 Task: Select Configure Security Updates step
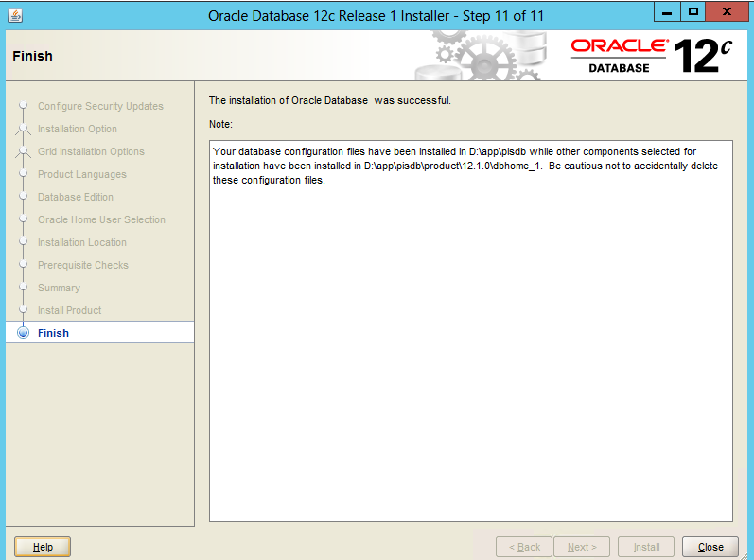tap(100, 106)
